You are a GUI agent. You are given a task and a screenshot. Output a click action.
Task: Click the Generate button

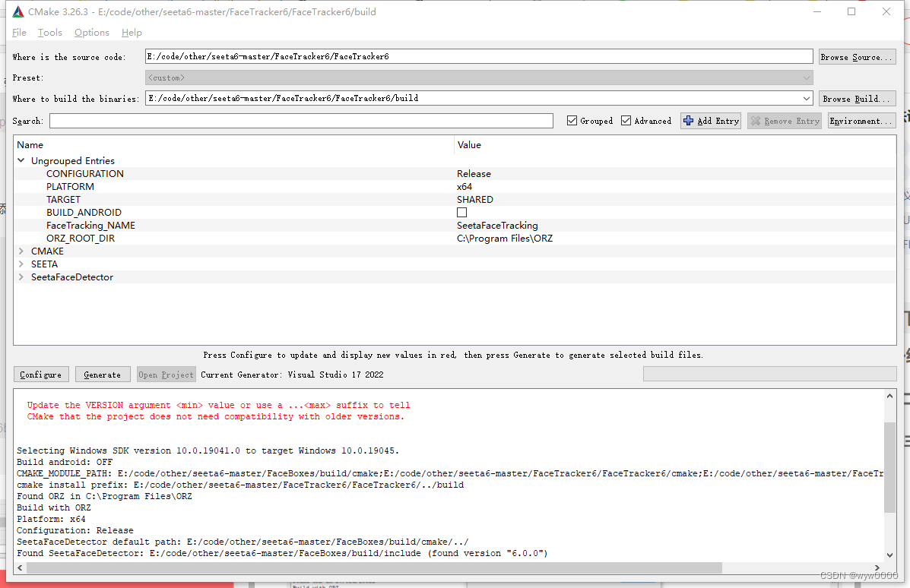click(x=103, y=375)
